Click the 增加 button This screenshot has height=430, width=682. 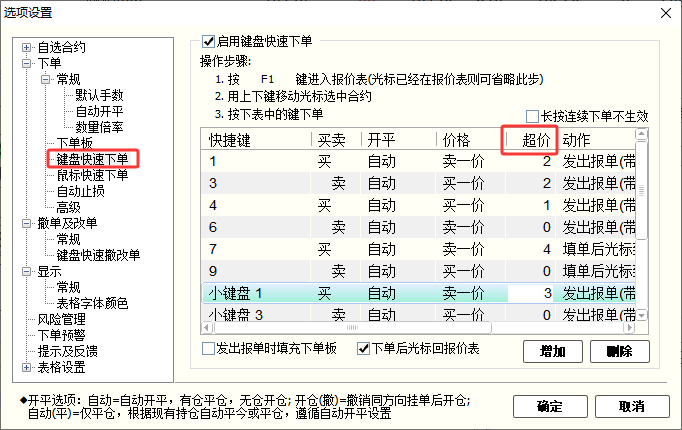(x=553, y=351)
